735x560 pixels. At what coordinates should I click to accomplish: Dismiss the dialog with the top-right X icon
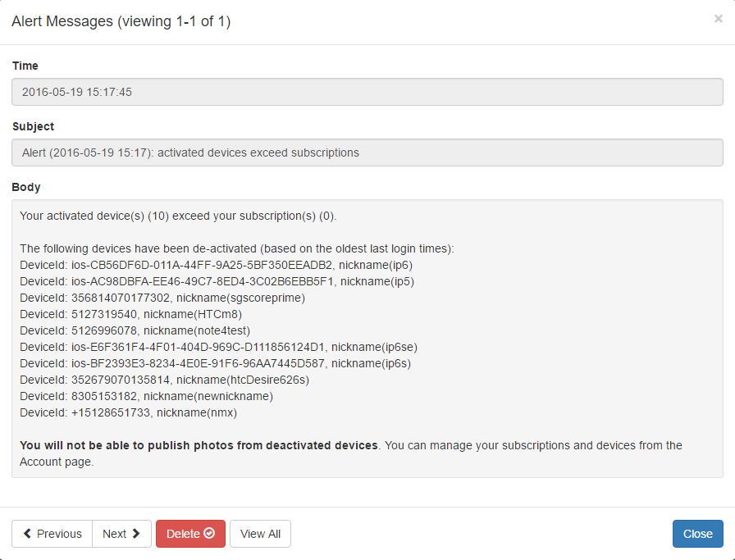click(718, 19)
